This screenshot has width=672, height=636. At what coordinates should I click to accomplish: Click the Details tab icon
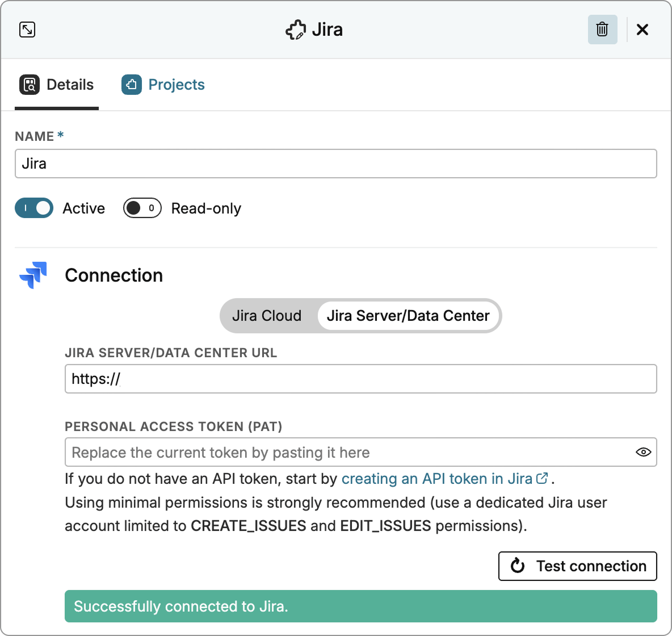tap(30, 85)
